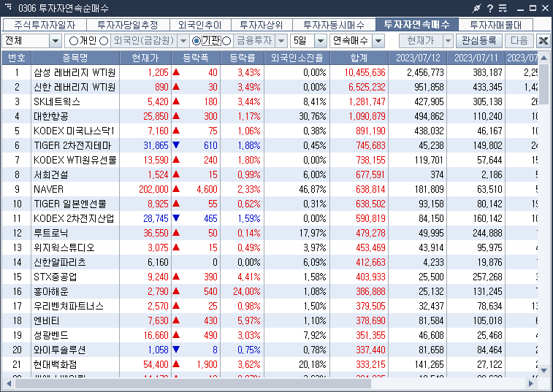Click the horizontal scrollbar thumb
Viewport: 553px width, 392px height.
coord(193,383)
